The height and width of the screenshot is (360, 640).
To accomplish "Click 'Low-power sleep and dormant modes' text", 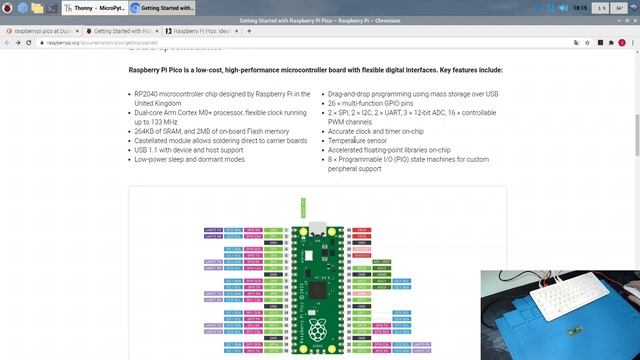I will pos(189,160).
